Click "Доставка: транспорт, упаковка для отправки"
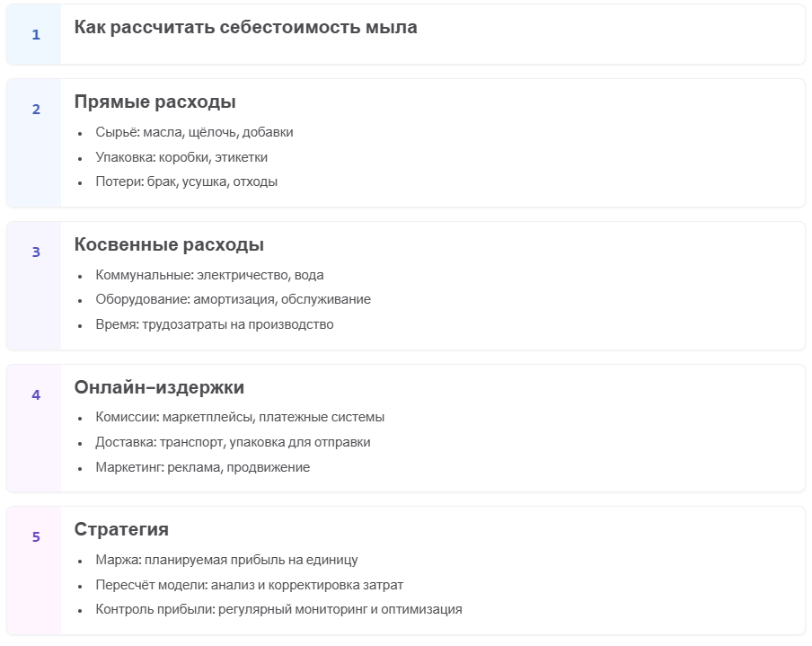Image resolution: width=812 pixels, height=646 pixels. (x=233, y=443)
